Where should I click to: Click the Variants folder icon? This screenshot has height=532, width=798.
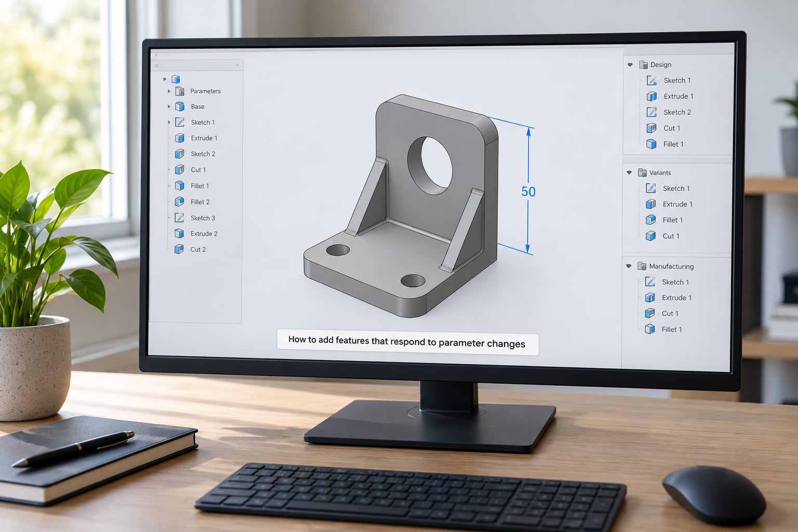point(642,172)
